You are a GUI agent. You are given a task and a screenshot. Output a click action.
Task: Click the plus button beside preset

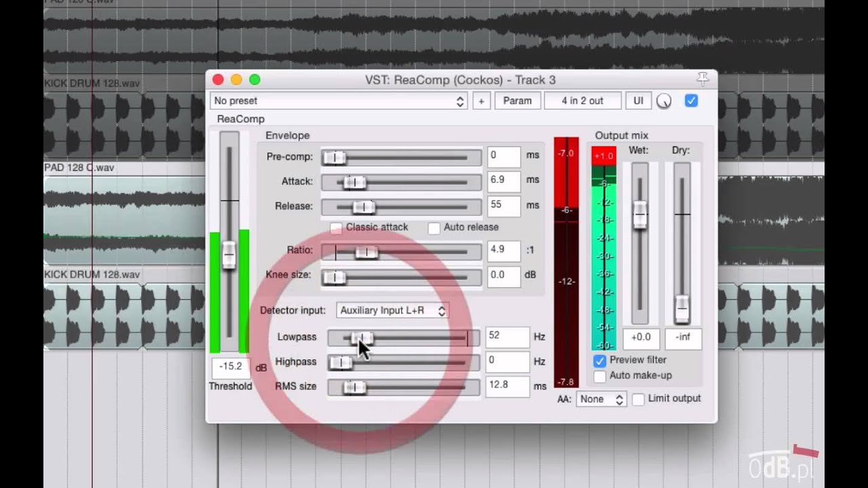(x=481, y=101)
